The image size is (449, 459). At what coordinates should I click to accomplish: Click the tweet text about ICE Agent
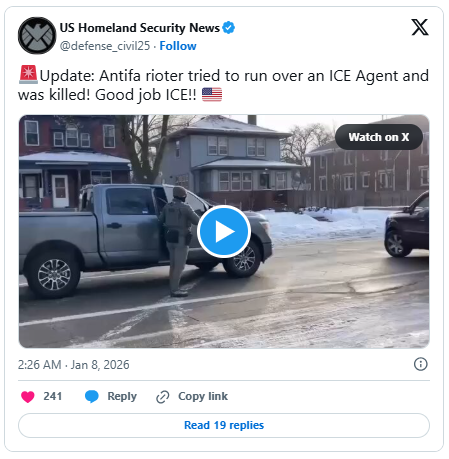point(223,85)
